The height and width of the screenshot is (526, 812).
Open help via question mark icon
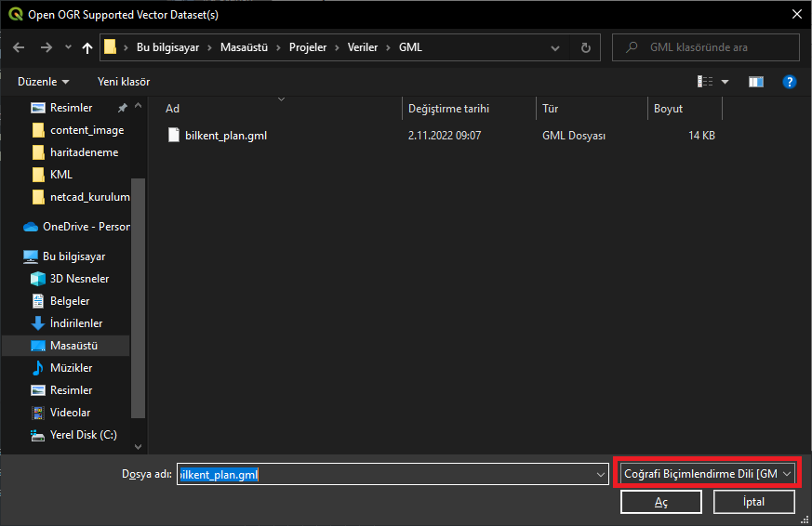point(790,82)
